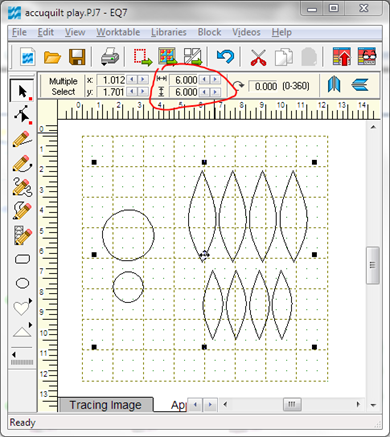
Task: Click the rotate arrow icon
Action: [x=238, y=86]
